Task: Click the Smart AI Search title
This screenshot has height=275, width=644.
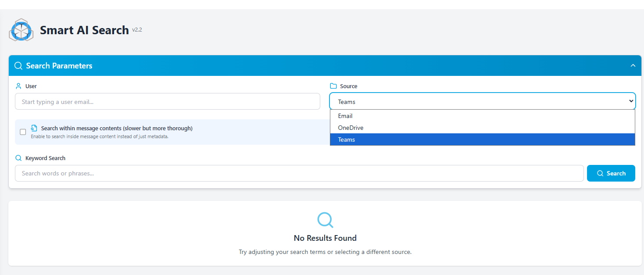Action: point(84,30)
